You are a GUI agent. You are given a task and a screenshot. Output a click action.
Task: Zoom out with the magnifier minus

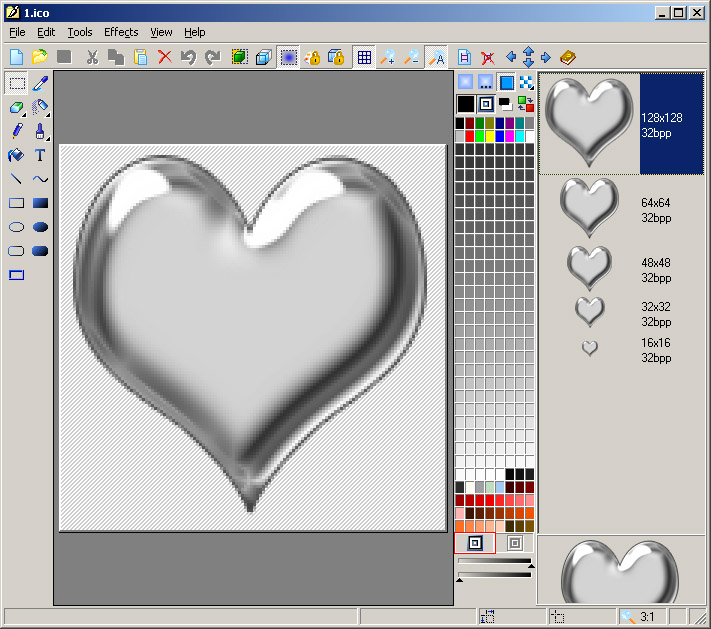[x=412, y=57]
